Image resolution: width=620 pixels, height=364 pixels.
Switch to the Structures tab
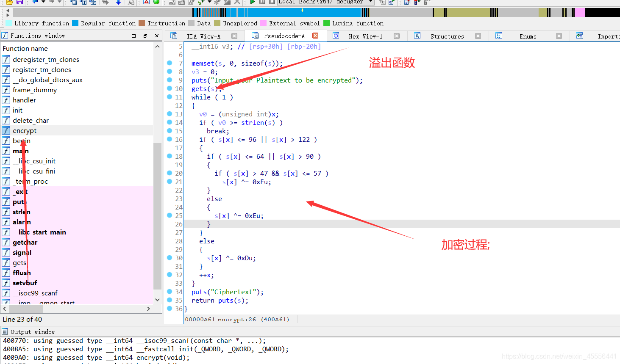(x=447, y=36)
